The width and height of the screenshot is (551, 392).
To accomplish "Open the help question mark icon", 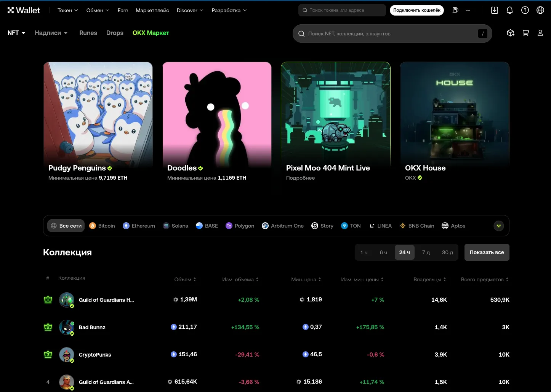I will pyautogui.click(x=525, y=10).
